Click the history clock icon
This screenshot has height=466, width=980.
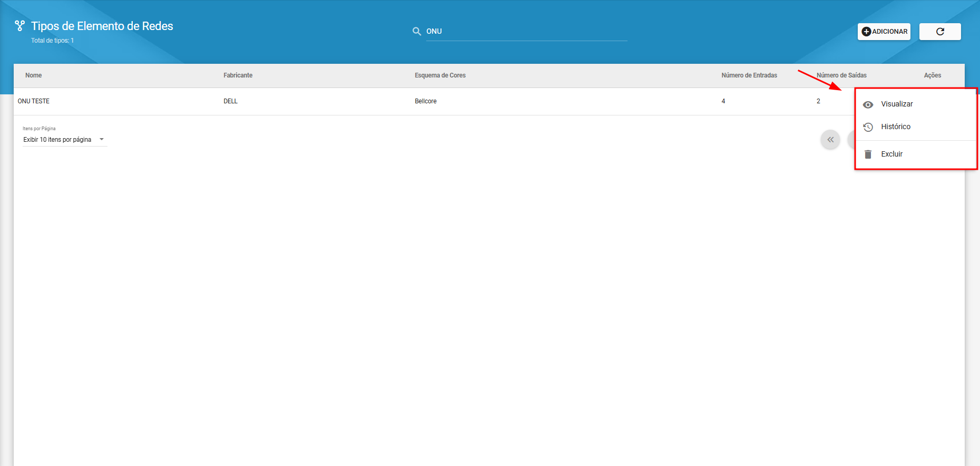tap(868, 127)
